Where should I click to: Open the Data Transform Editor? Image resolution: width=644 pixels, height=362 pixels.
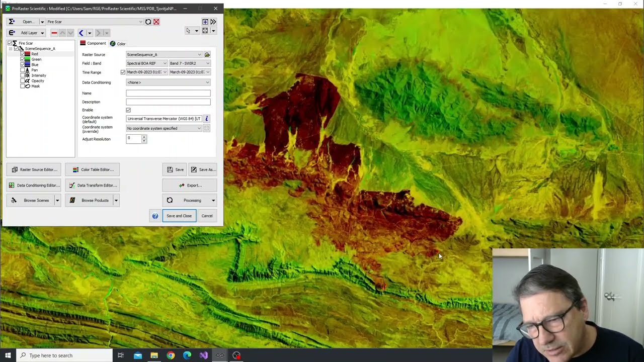click(x=92, y=185)
